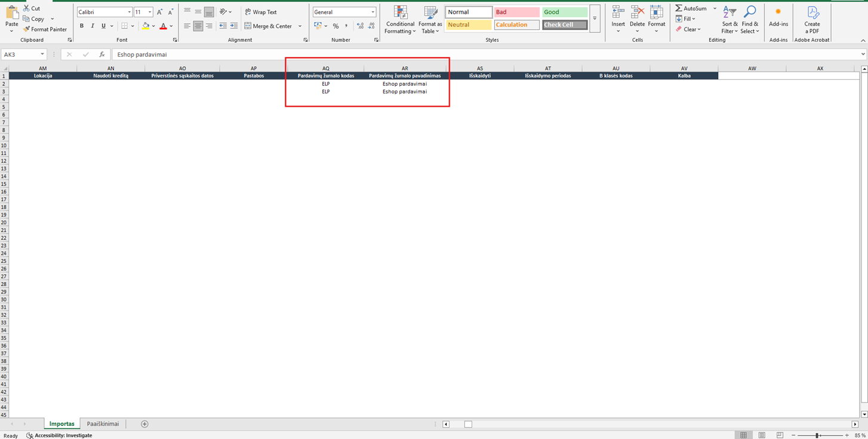
Task: Click Increase Decimal icon
Action: [x=360, y=26]
